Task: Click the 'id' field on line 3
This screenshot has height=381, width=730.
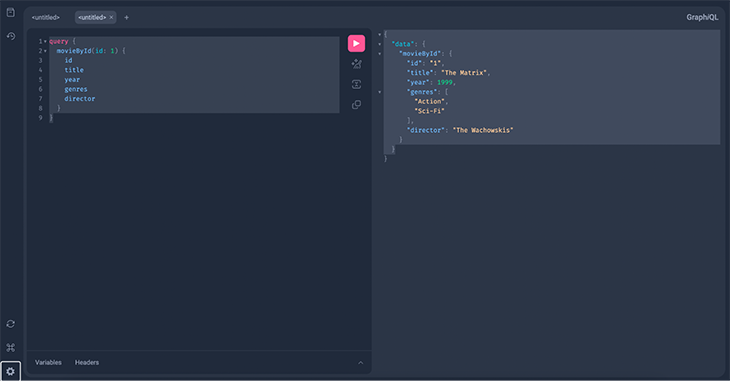Action: [x=68, y=61]
